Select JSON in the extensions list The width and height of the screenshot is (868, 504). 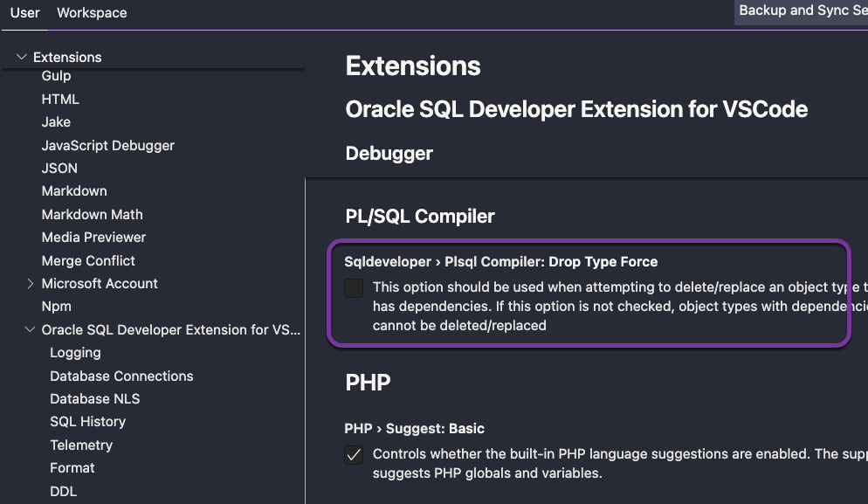click(59, 169)
